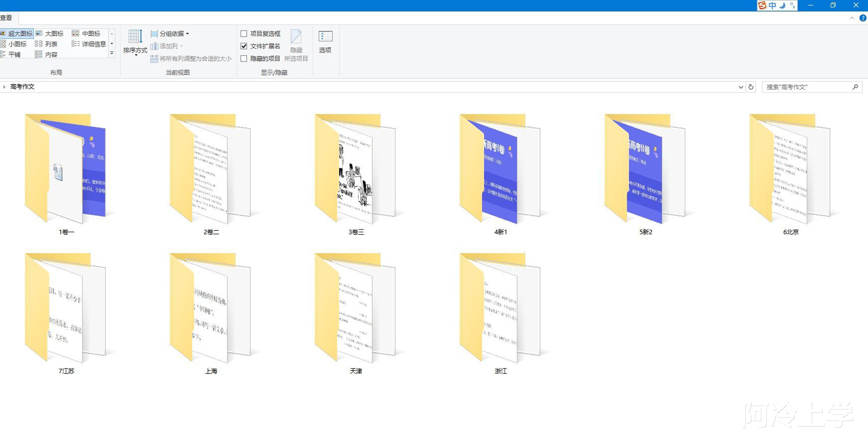Expand the layout gallery more arrow
Image resolution: width=868 pixels, height=447 pixels.
[112, 53]
